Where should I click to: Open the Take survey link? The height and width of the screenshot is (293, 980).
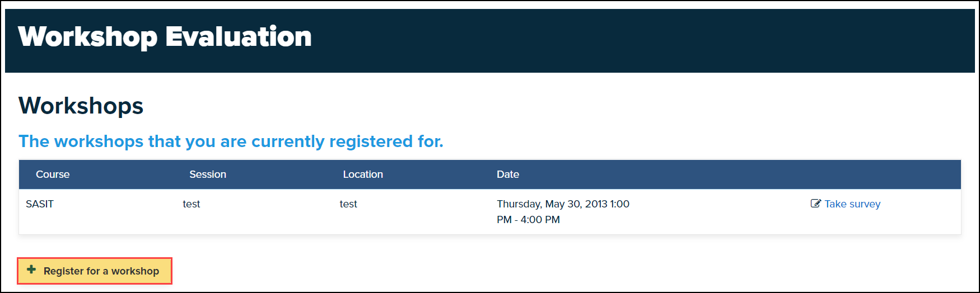tap(852, 204)
